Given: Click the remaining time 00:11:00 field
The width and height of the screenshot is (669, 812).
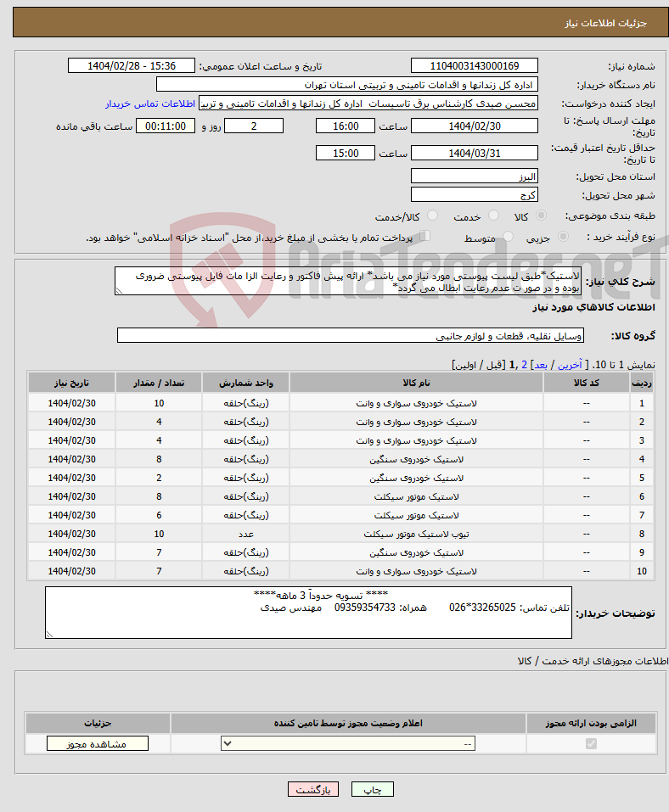Looking at the screenshot, I should 166,126.
